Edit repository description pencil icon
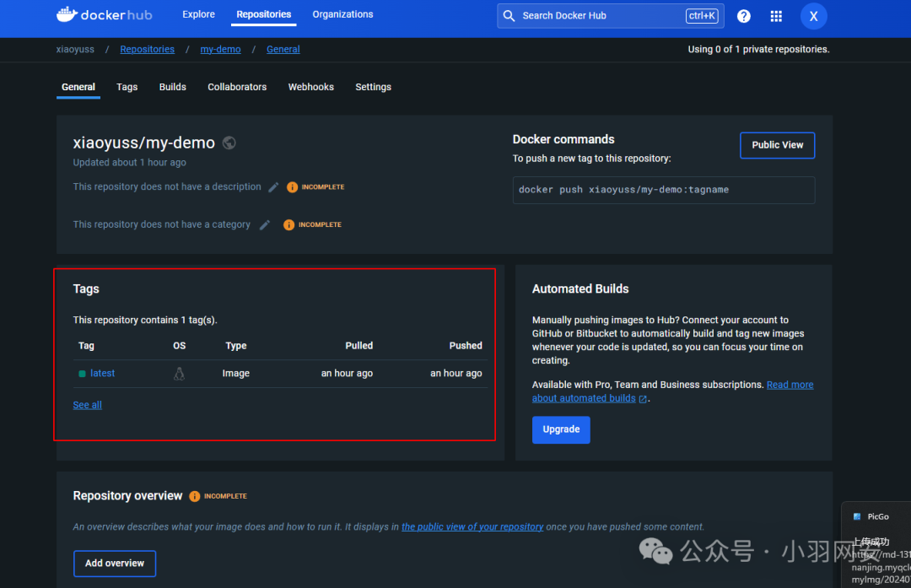Viewport: 911px width, 588px height. (273, 187)
